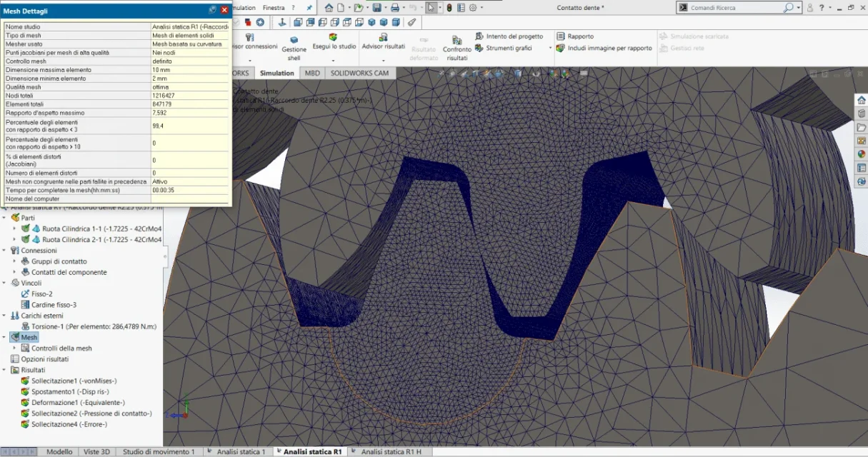Click the Print icon
Screen dimensions: 868x457
coord(394,8)
